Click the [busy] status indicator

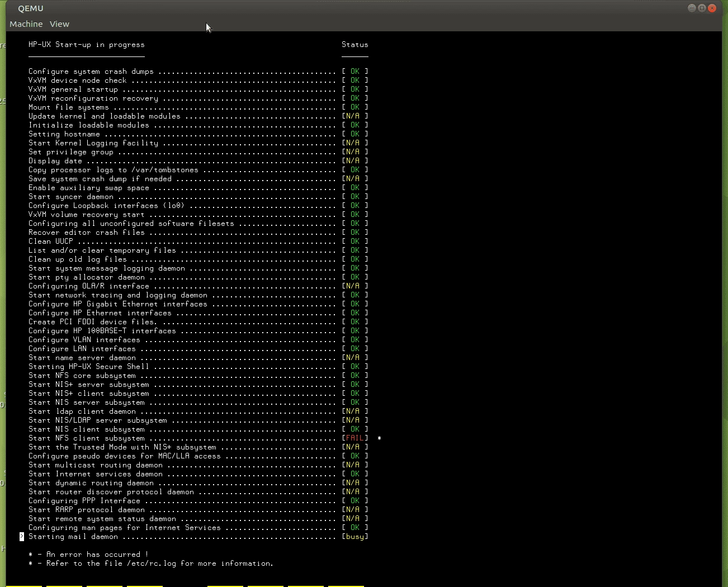(x=355, y=537)
